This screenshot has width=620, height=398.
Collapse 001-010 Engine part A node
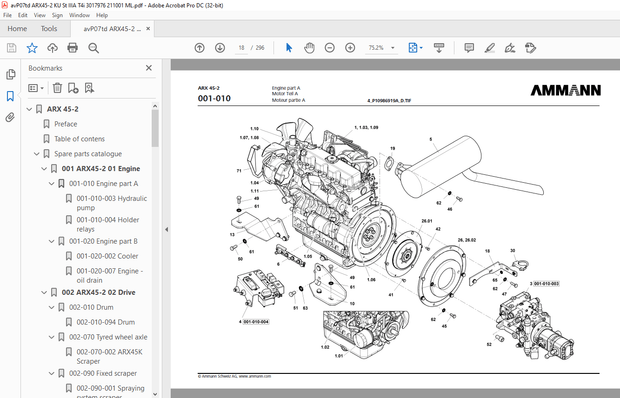tap(51, 184)
